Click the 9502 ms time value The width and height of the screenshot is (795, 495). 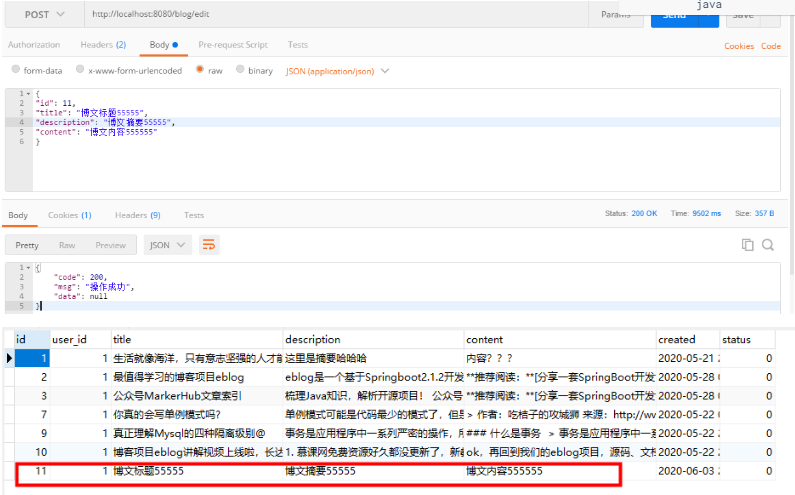click(706, 214)
